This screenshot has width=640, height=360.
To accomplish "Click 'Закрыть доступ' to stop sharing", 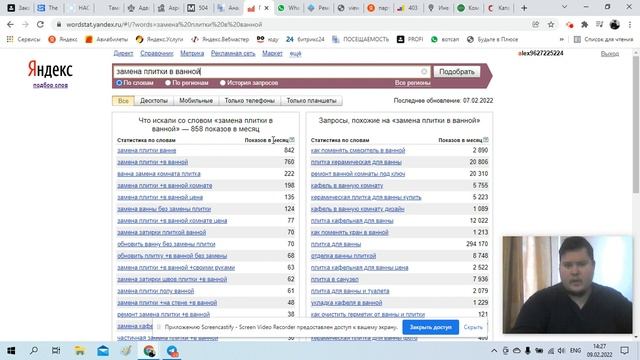I will tap(431, 327).
